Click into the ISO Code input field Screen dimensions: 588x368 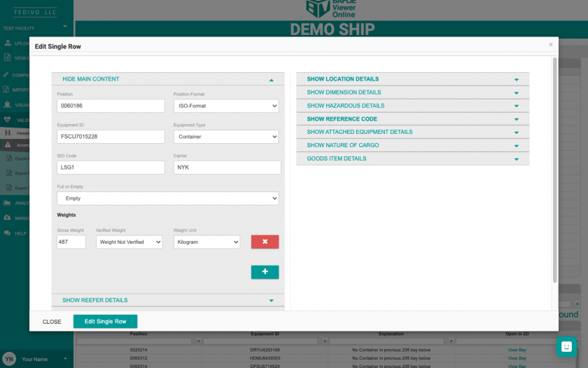111,168
